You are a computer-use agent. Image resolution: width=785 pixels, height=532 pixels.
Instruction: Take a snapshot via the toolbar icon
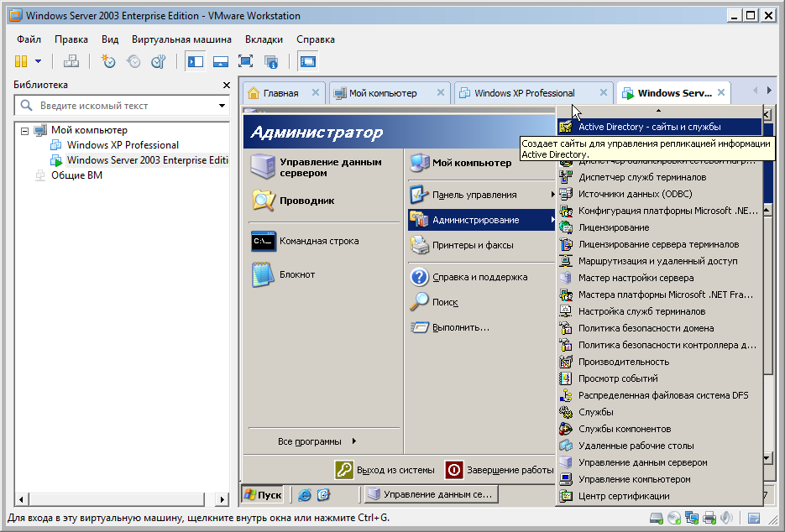pyautogui.click(x=107, y=61)
